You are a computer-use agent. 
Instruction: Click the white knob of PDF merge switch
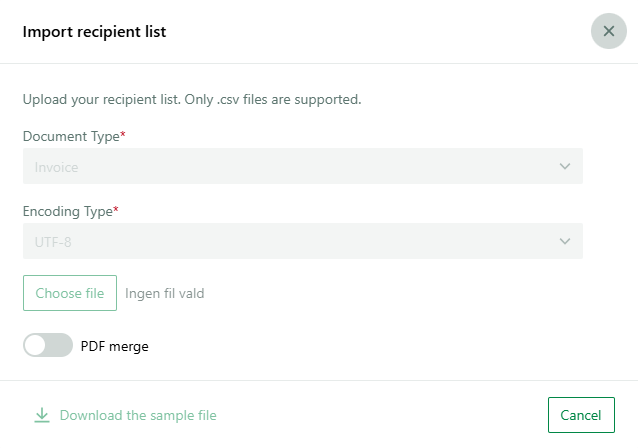point(35,345)
